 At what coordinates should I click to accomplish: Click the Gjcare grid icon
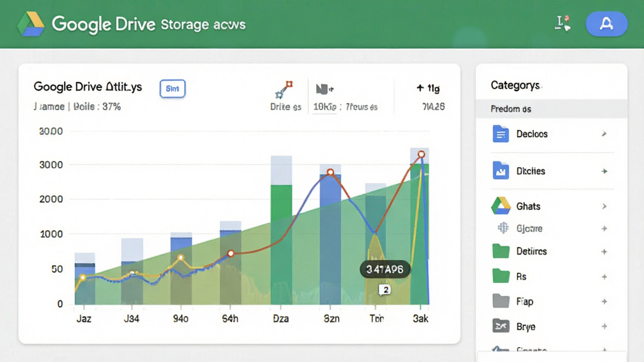[x=502, y=228]
